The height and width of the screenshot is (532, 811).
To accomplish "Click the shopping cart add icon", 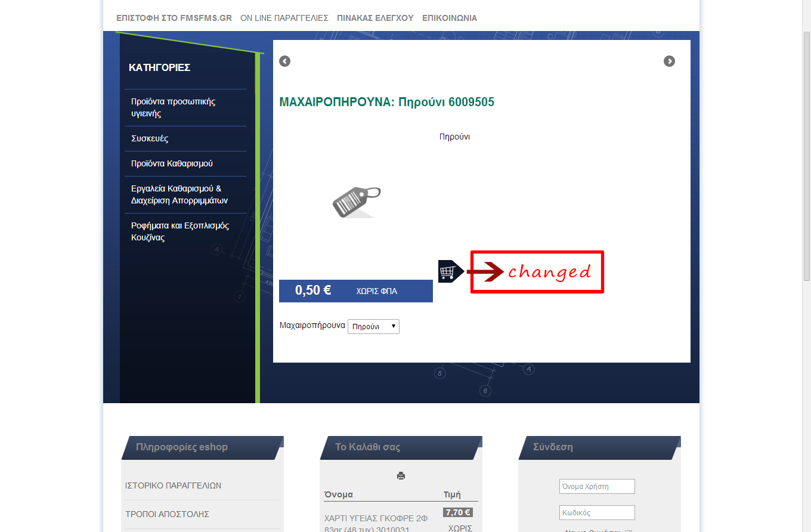I will 451,271.
